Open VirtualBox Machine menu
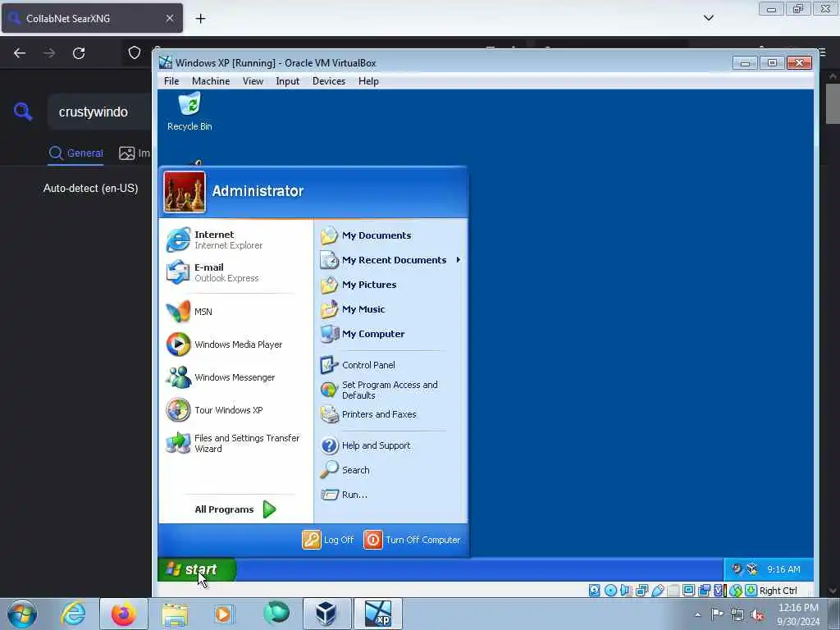The image size is (840, 630). [211, 81]
